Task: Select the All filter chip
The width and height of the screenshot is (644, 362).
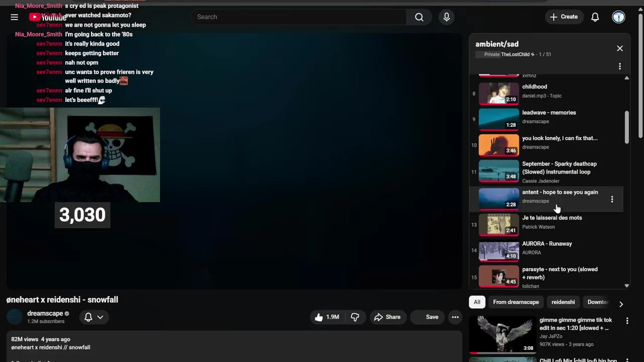Action: tap(477, 302)
